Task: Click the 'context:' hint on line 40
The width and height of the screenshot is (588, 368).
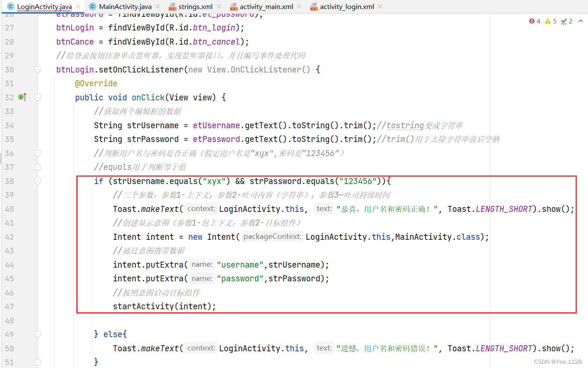Action: (x=201, y=208)
